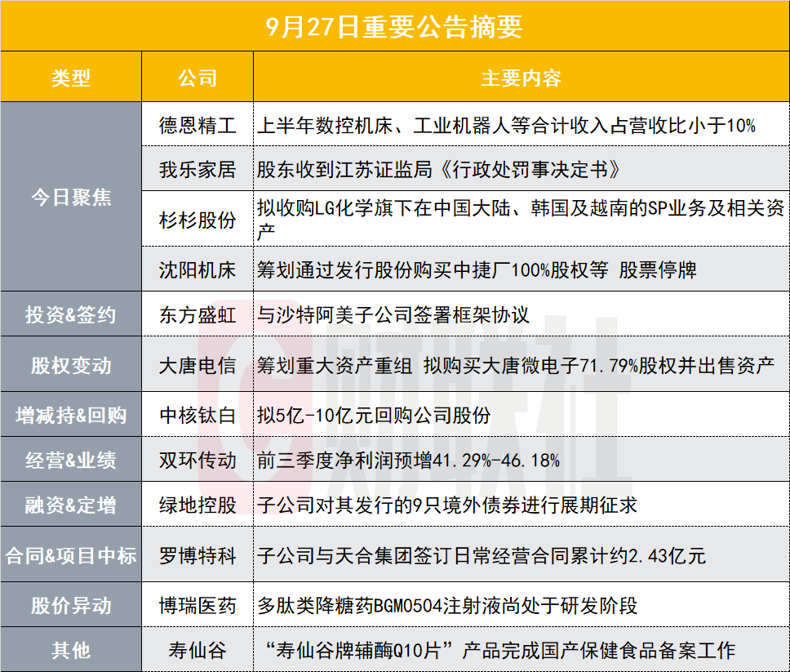Click text 拟5亿-10亿元回购公司股份
The width and height of the screenshot is (790, 672).
(x=374, y=415)
